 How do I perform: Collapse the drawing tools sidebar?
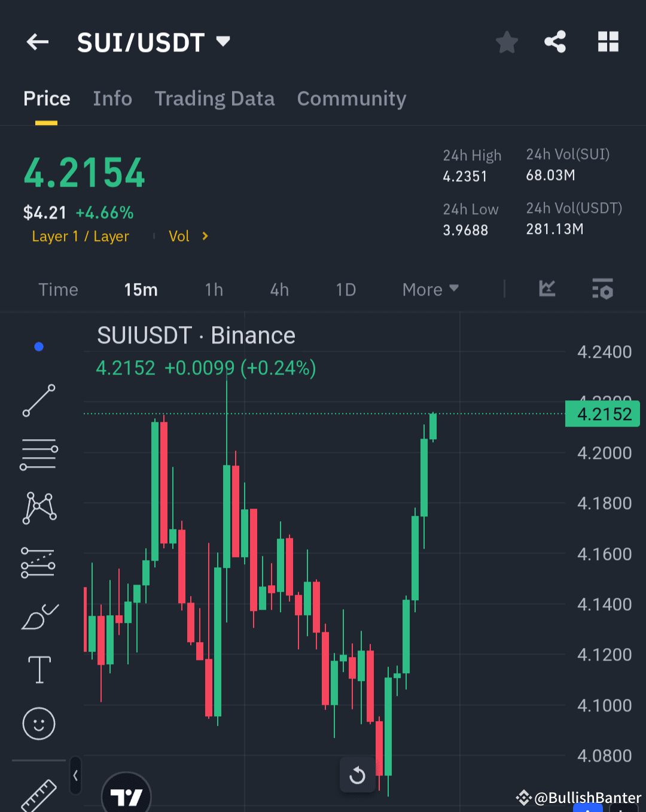pos(75,774)
